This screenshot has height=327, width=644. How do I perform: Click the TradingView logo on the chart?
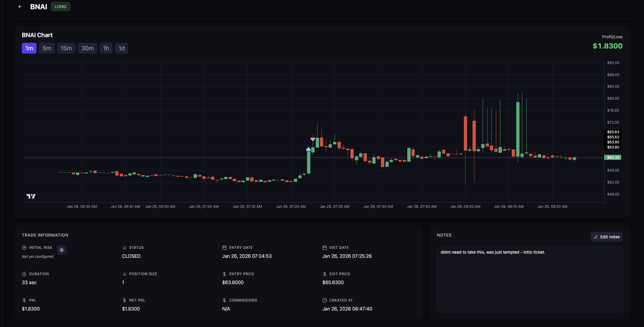[x=31, y=196]
